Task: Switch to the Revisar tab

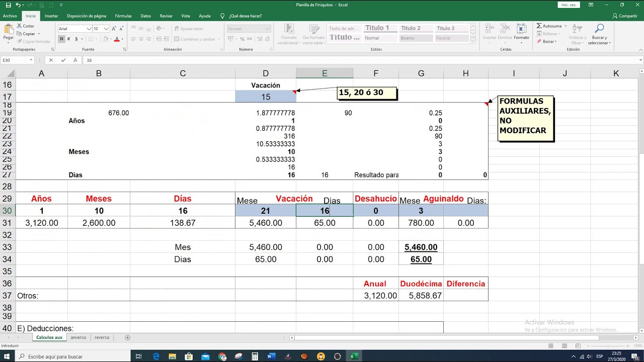Action: (x=166, y=16)
